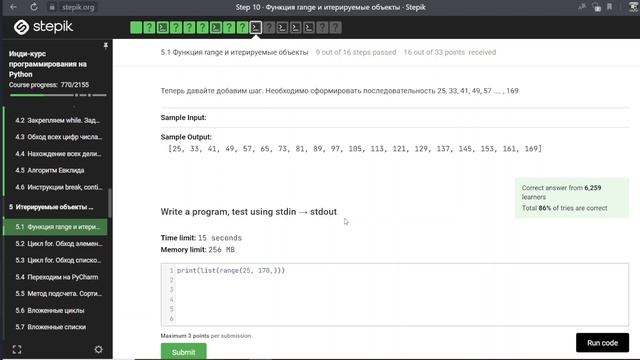Open the sixth step square
This screenshot has width=640, height=360.
(x=202, y=27)
